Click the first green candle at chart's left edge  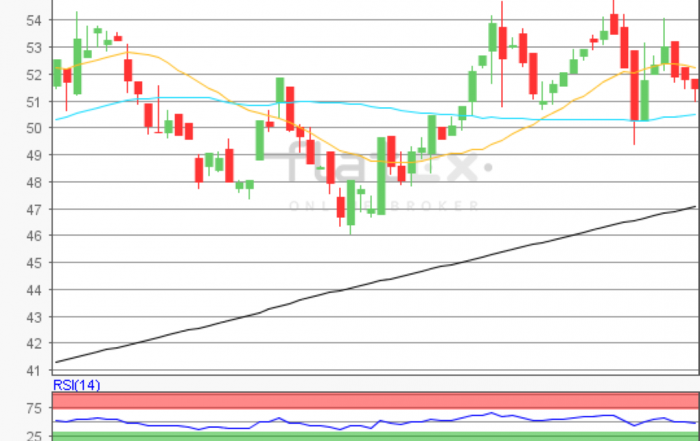coord(57,72)
